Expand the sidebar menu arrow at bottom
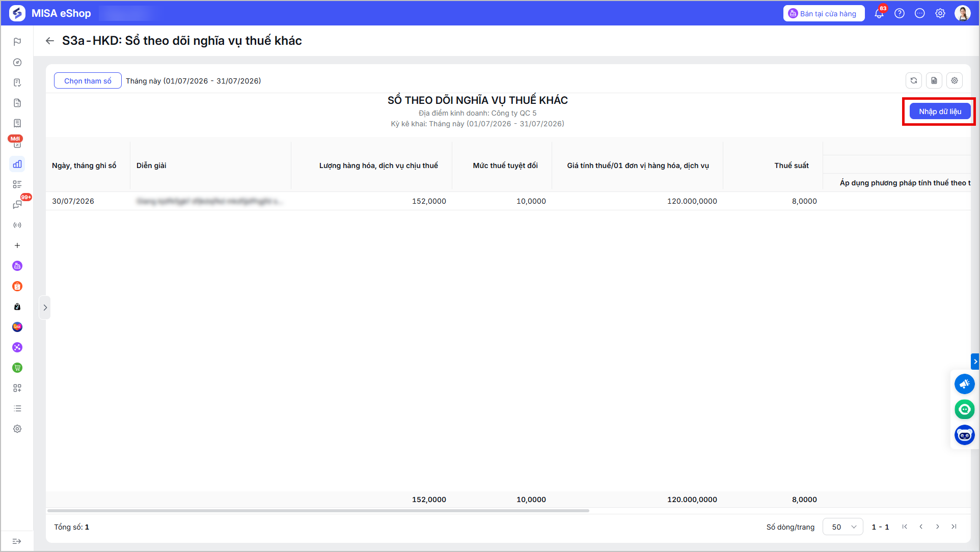Image resolution: width=980 pixels, height=552 pixels. coord(17,541)
